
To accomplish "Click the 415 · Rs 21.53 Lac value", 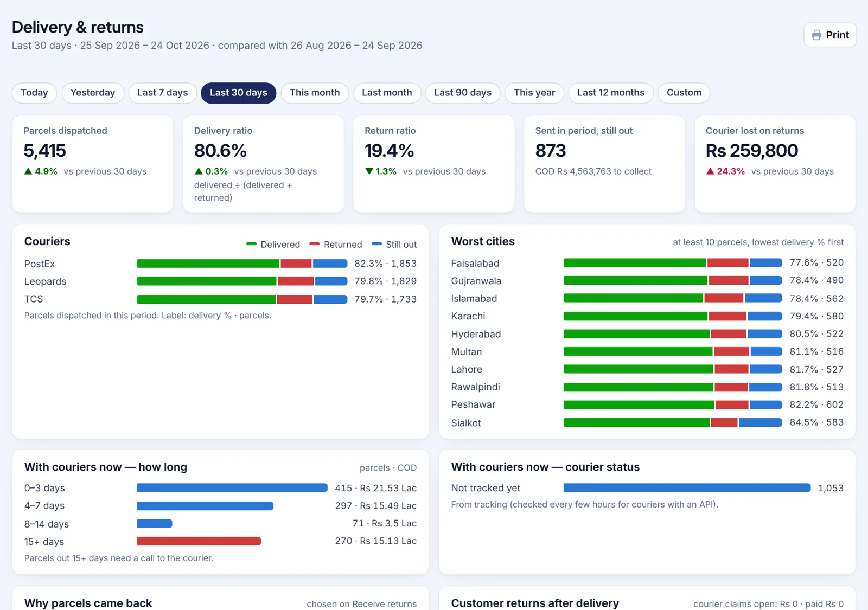I will click(x=376, y=488).
